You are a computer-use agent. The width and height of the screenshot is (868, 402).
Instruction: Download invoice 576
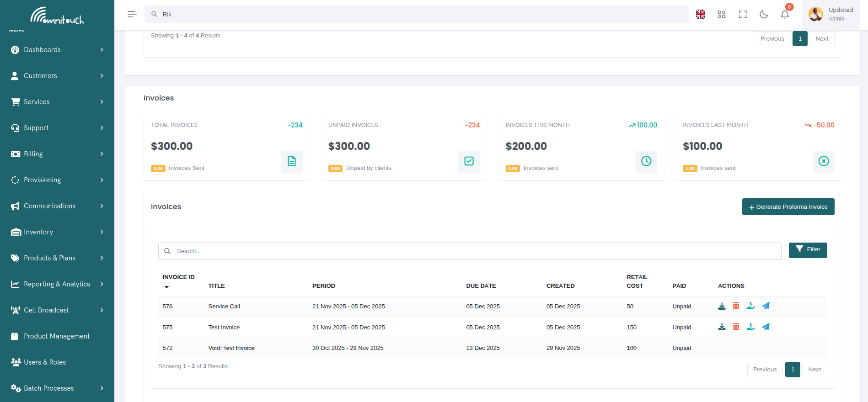(x=722, y=306)
